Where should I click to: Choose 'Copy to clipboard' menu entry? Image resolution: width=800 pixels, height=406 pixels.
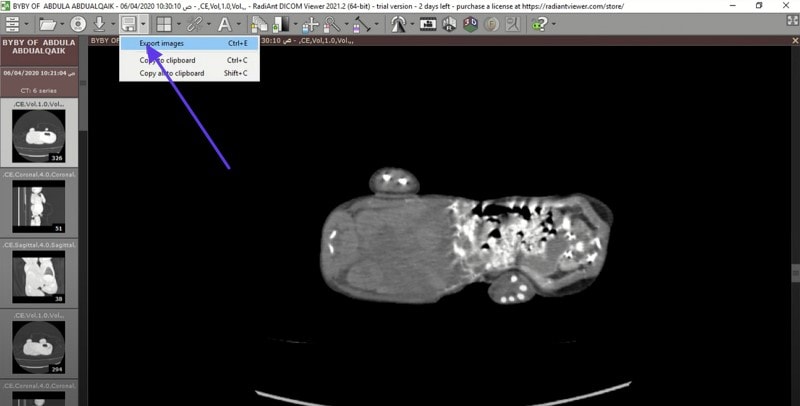pyautogui.click(x=189, y=60)
